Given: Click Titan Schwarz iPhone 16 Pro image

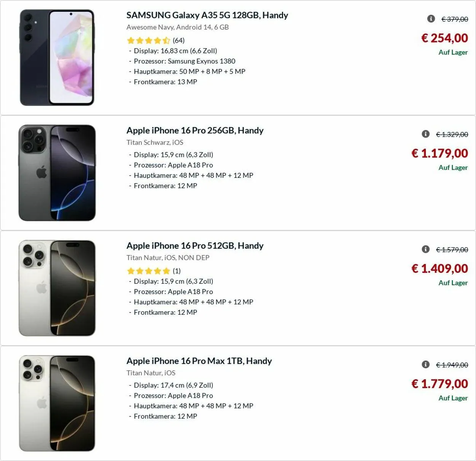Looking at the screenshot, I should [x=57, y=173].
